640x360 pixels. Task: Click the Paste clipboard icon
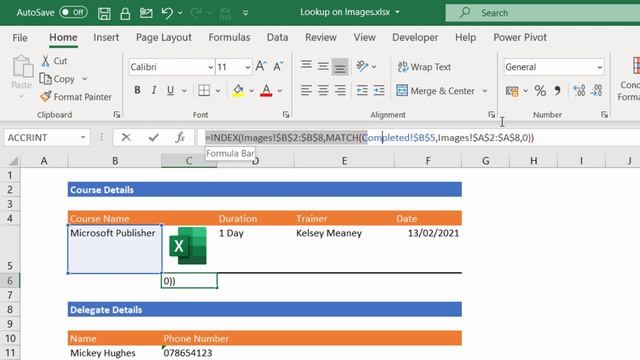(22, 67)
